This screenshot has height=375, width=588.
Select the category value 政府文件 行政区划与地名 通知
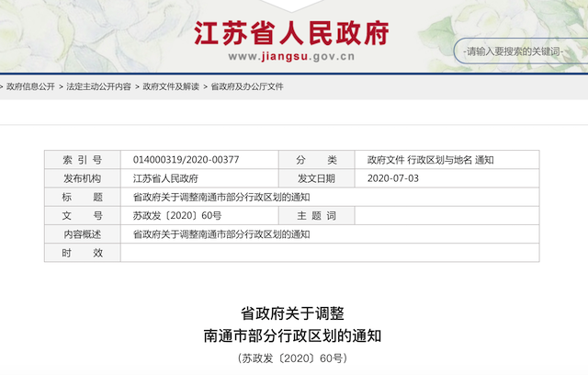[430, 160]
